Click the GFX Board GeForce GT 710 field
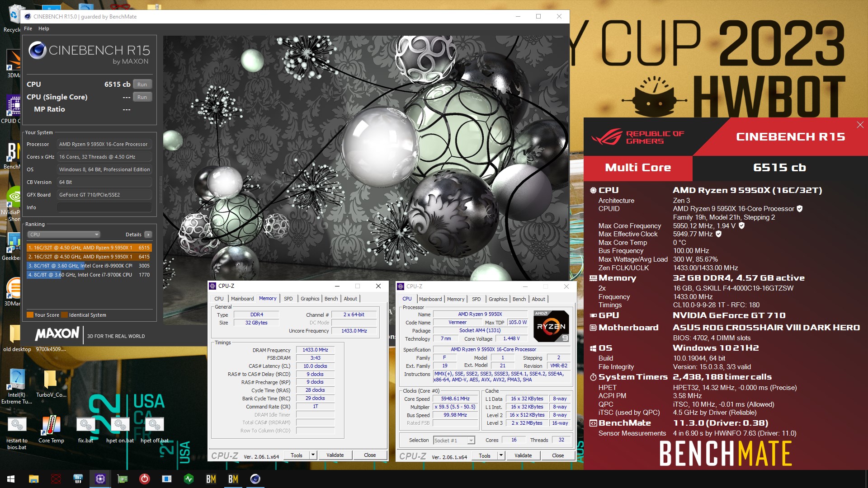The image size is (868, 488). coord(104,195)
